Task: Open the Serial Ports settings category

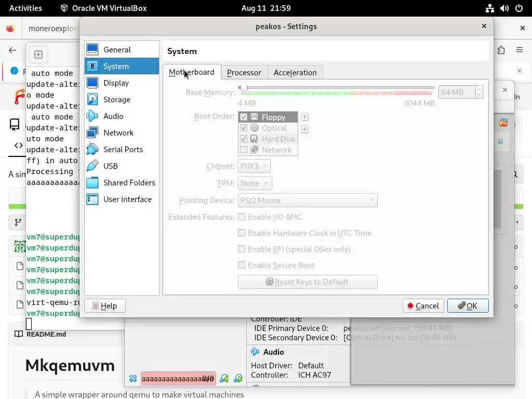Action: coord(122,149)
